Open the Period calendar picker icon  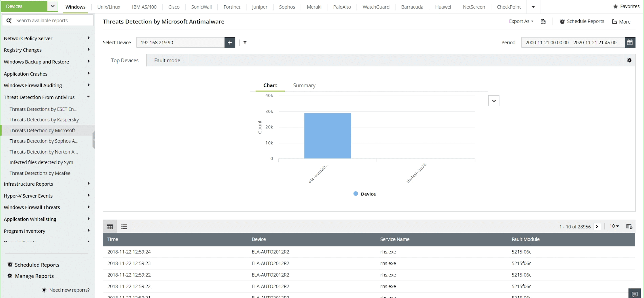[x=629, y=43]
